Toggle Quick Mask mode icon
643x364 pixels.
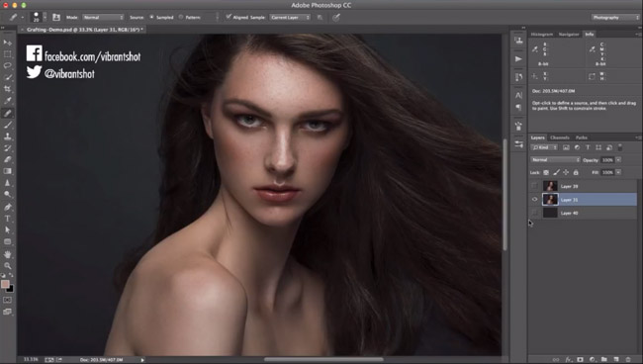tap(7, 300)
